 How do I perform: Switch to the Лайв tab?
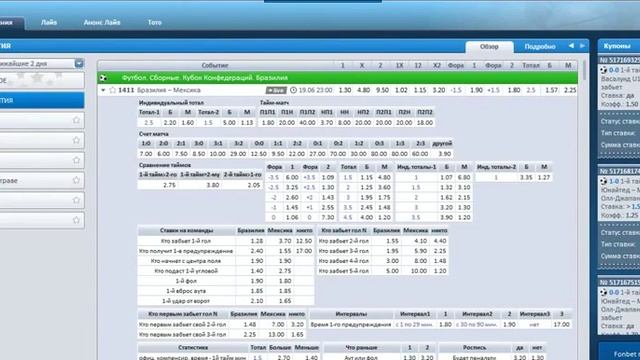[49, 22]
